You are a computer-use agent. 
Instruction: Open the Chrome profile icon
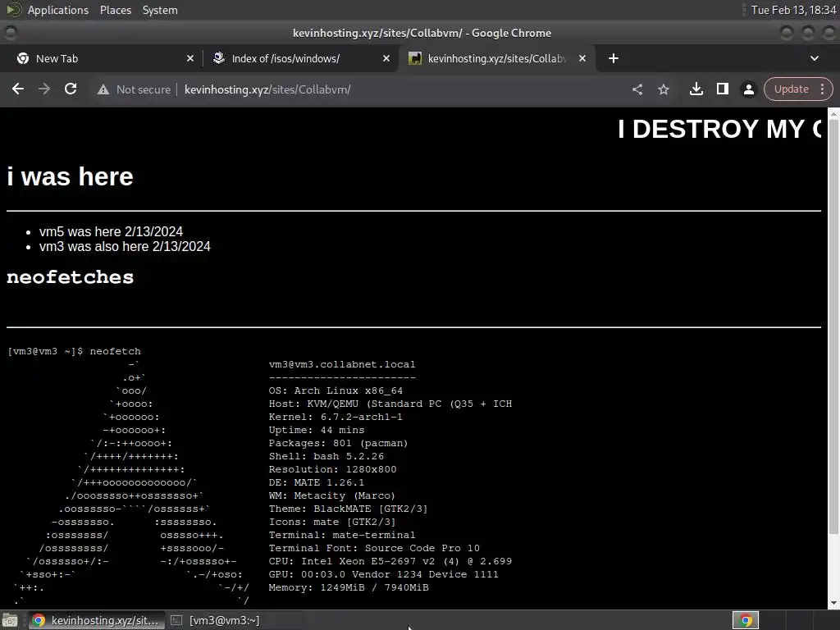pos(748,89)
